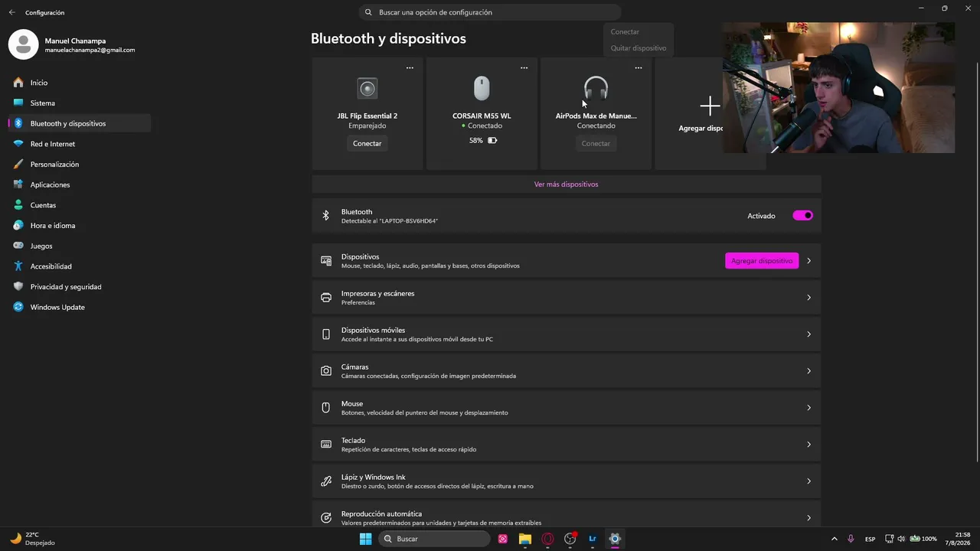Open the CORSAIR M55 WL three-dot menu

(x=524, y=68)
